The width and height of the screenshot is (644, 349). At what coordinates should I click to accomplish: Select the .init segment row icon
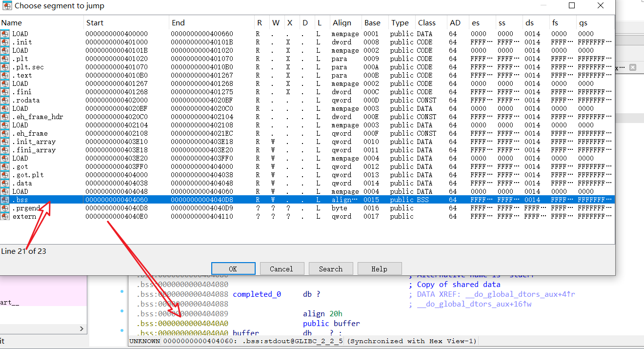pos(5,42)
